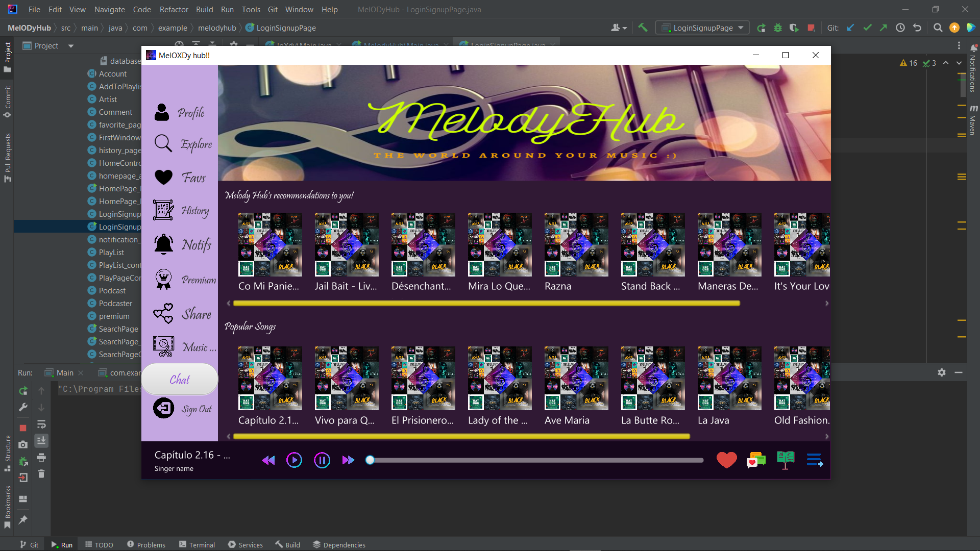Expand the Project view dropdown
The width and height of the screenshot is (980, 551).
coord(71,46)
